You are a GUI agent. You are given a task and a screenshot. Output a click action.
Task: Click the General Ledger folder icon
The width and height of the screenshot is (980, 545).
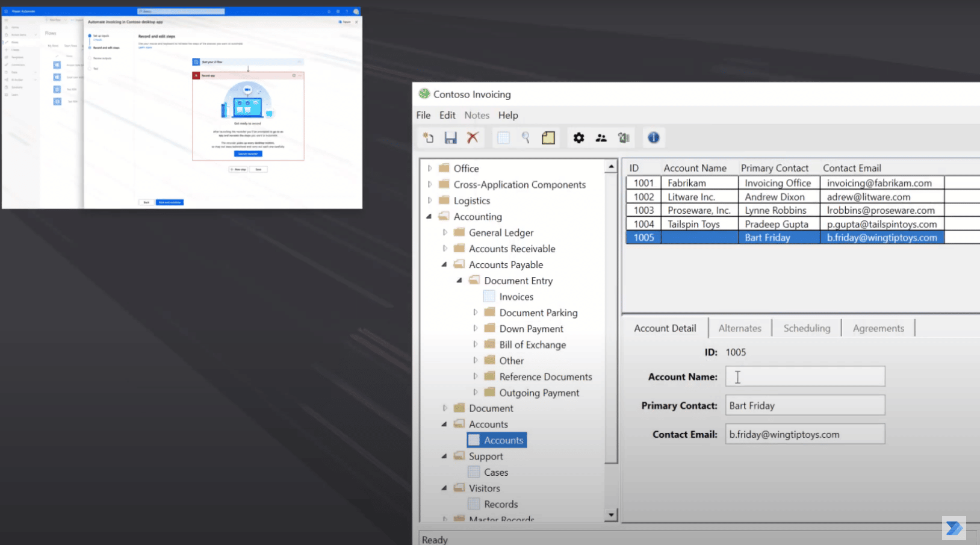point(459,232)
